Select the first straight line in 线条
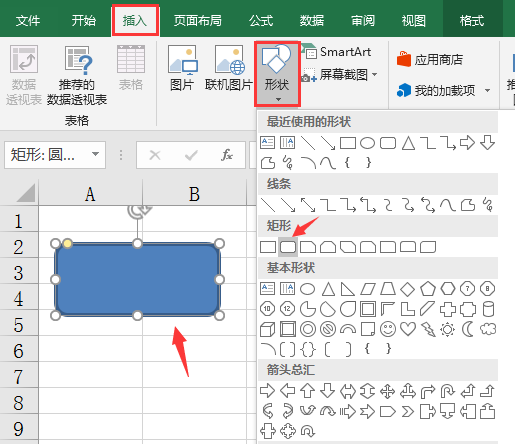The width and height of the screenshot is (515, 444). [268, 205]
